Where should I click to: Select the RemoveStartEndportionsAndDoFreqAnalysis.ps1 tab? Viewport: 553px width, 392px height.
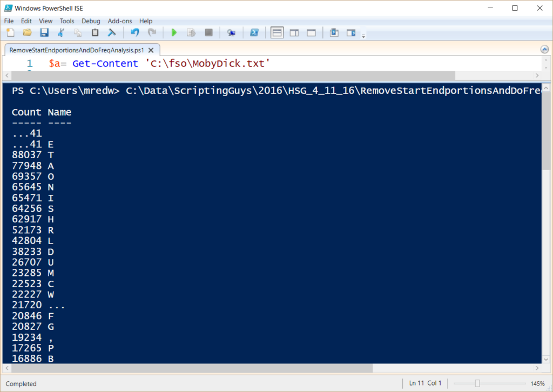point(77,50)
